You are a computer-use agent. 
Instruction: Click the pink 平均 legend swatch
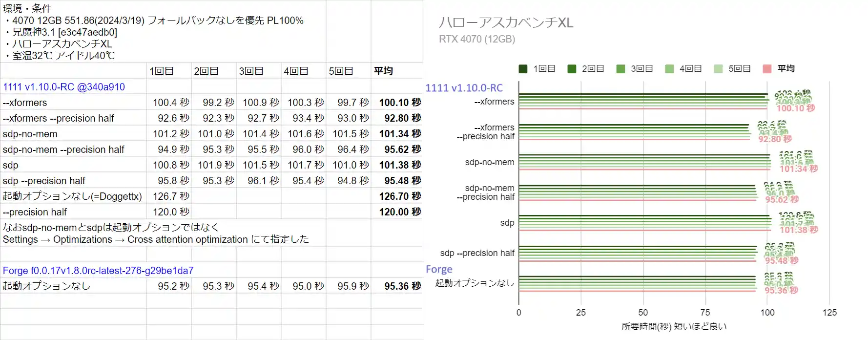coord(767,69)
